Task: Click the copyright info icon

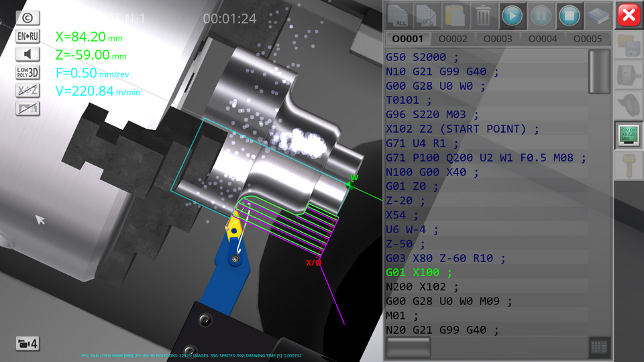Action: [28, 18]
